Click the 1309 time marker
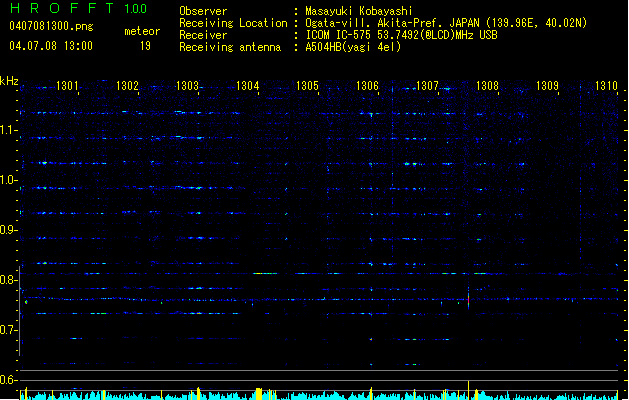The image size is (629, 400). [x=548, y=86]
